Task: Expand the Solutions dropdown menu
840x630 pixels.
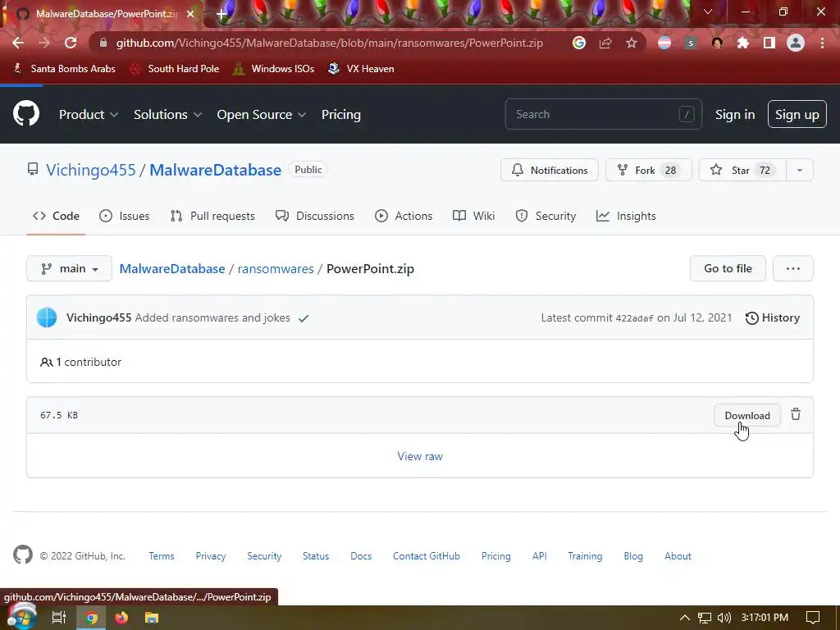Action: 167,115
